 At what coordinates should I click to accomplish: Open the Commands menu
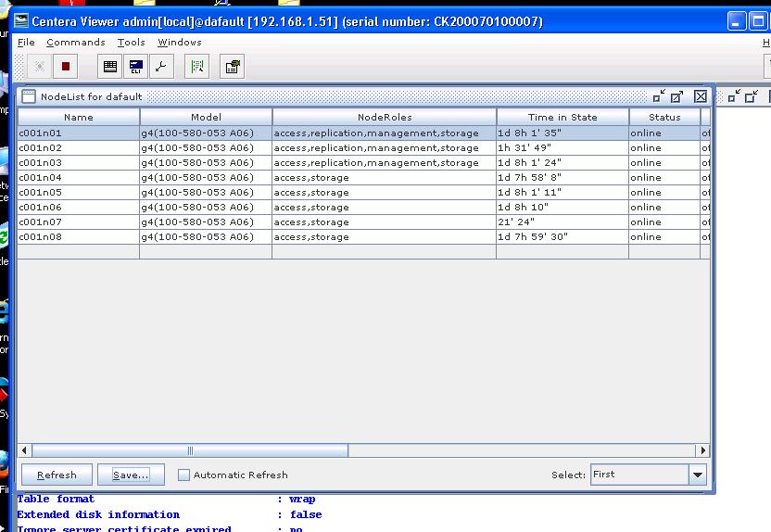[x=76, y=43]
